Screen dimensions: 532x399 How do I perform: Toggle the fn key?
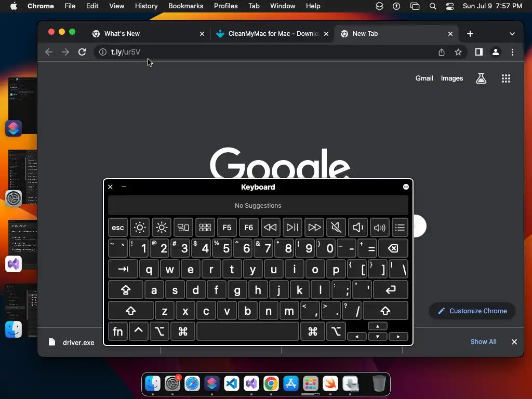118,331
